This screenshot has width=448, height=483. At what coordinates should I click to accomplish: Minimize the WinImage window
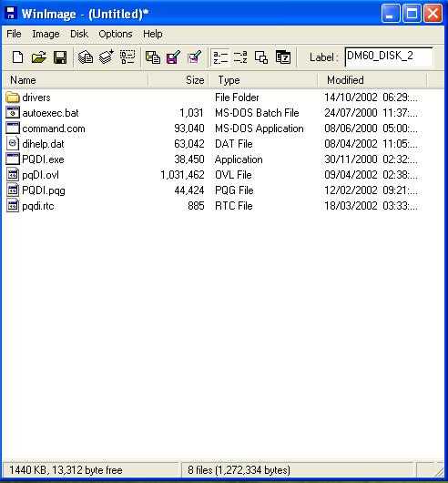pos(391,14)
